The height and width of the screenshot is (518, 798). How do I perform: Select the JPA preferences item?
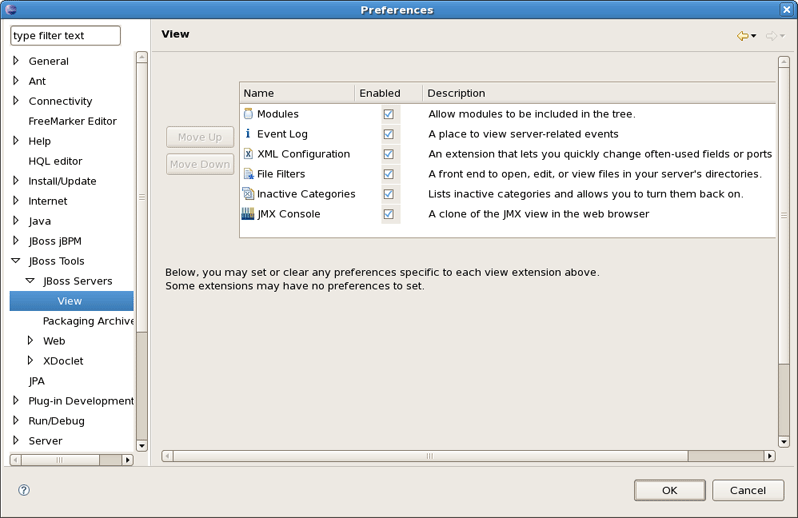[x=37, y=381]
